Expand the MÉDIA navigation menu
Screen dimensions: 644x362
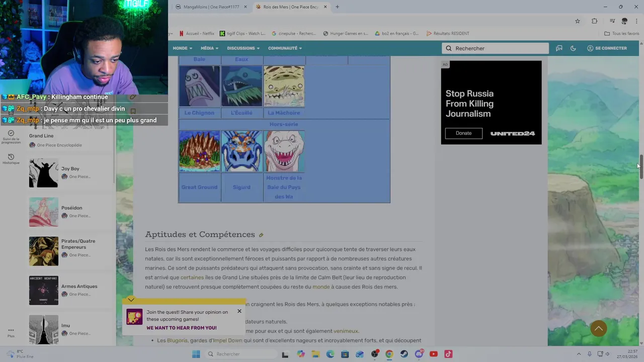[209, 48]
